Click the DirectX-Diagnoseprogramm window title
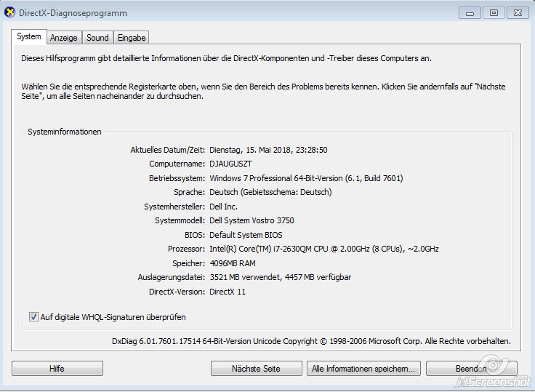 [x=73, y=13]
